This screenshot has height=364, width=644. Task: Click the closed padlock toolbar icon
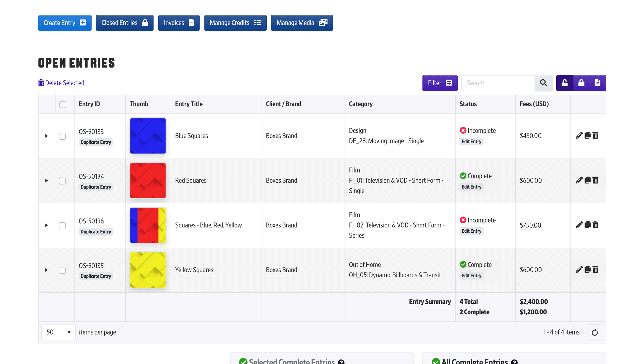[581, 83]
